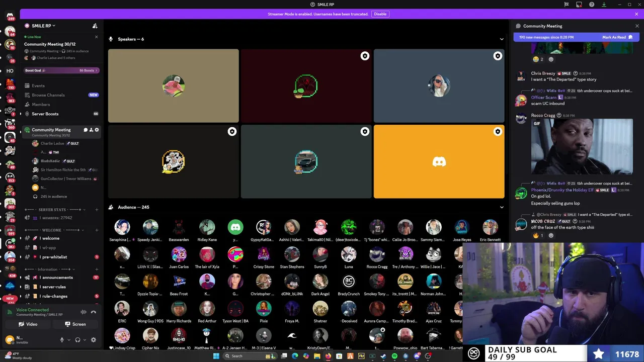
Task: Click the Discord-logo speaker tile in orange
Action: coord(439,161)
